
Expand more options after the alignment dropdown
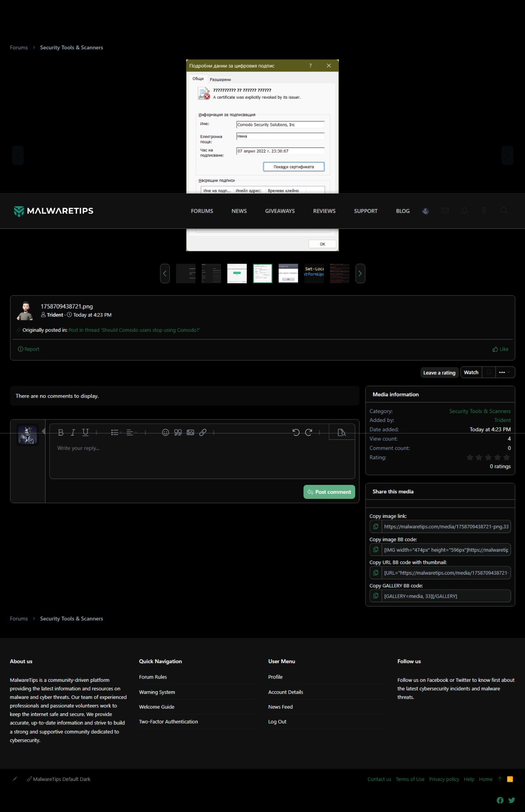click(x=146, y=432)
